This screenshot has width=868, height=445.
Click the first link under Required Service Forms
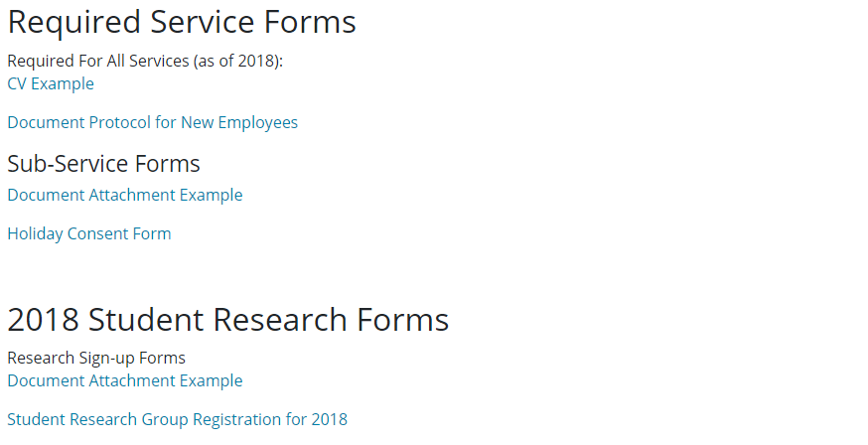point(51,84)
